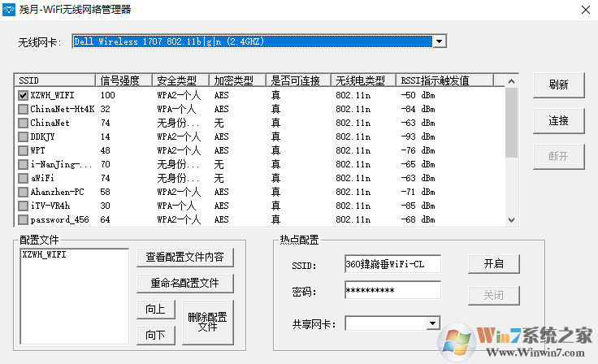Click the hotspot SSID input field
This screenshot has height=364, width=598.
[392, 264]
